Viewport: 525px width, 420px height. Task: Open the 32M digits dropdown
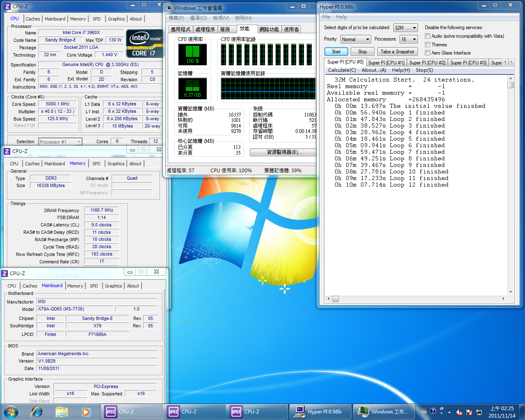[405, 28]
